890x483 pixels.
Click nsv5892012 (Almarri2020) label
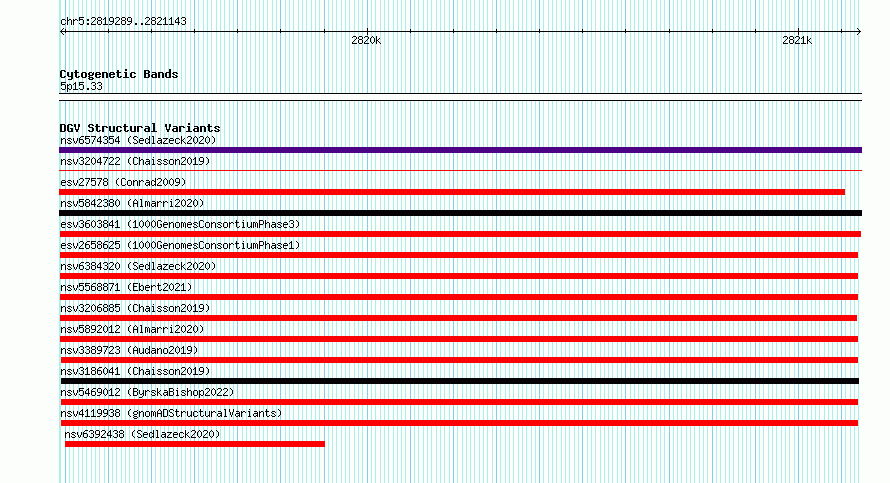[132, 329]
